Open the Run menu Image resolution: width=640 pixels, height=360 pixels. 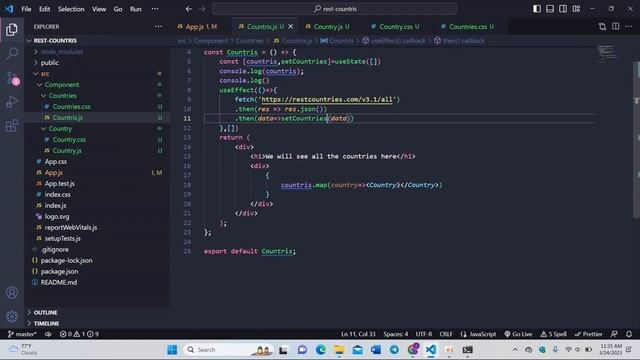click(136, 9)
